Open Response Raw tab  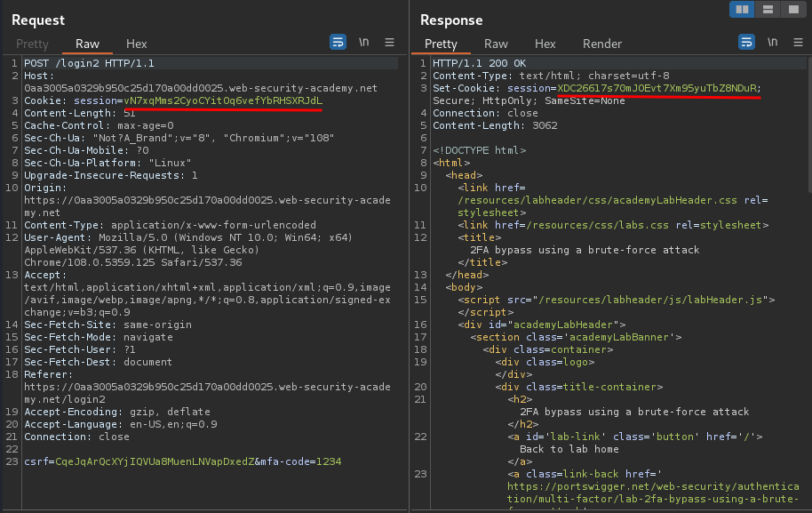tap(496, 44)
